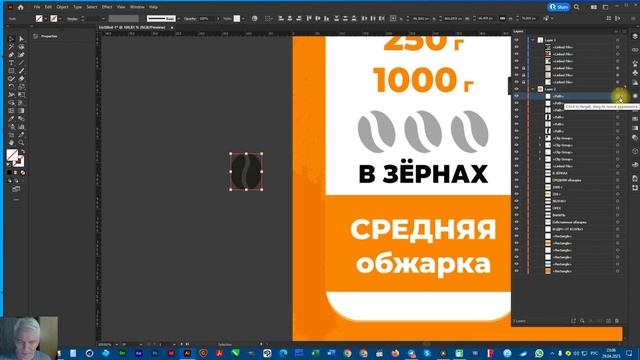Select the Gradient tool
Image resolution: width=640 pixels, height=360 pixels.
coord(21,111)
